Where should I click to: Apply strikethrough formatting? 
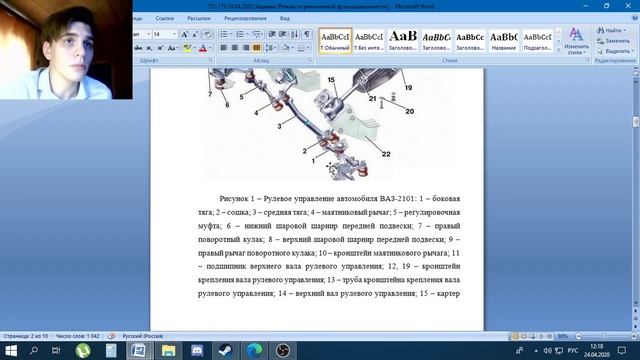[x=138, y=48]
